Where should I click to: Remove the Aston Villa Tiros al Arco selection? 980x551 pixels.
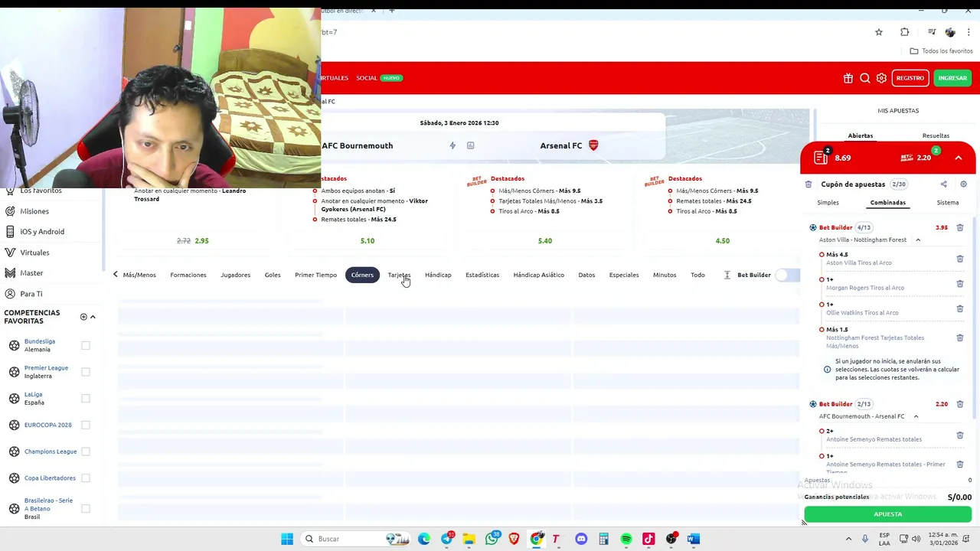tap(960, 259)
